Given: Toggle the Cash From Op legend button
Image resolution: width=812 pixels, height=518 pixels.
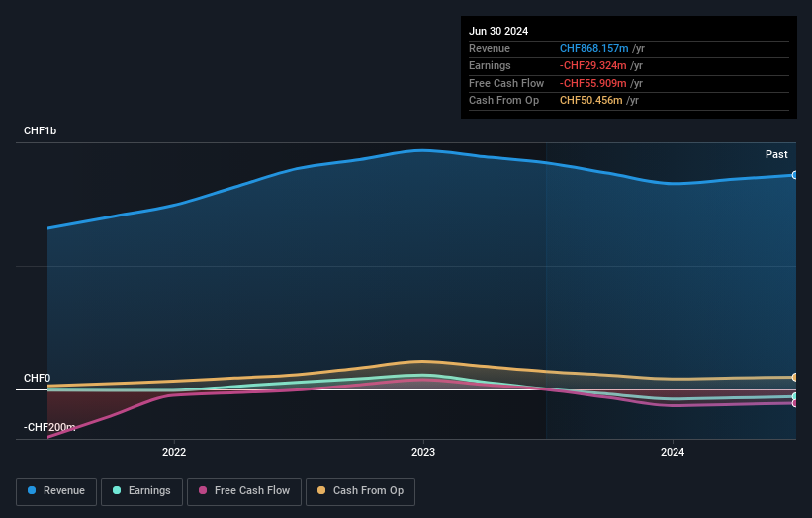Looking at the screenshot, I should point(360,491).
